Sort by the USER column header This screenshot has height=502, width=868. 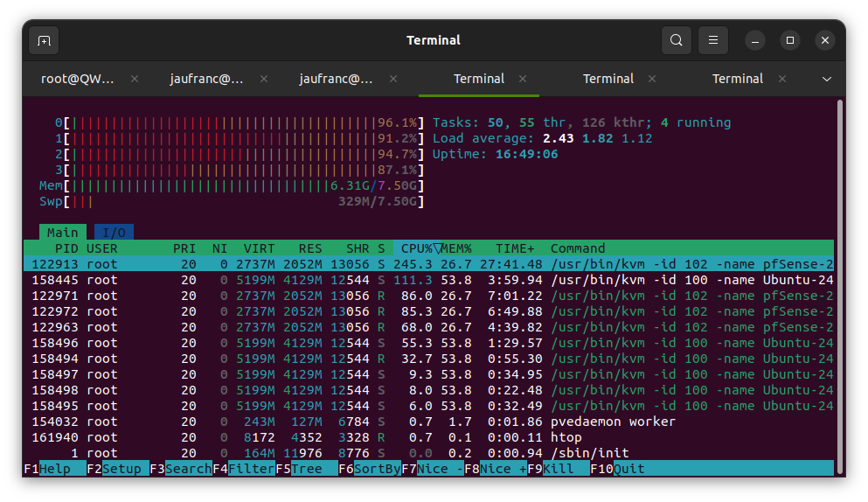coord(102,248)
